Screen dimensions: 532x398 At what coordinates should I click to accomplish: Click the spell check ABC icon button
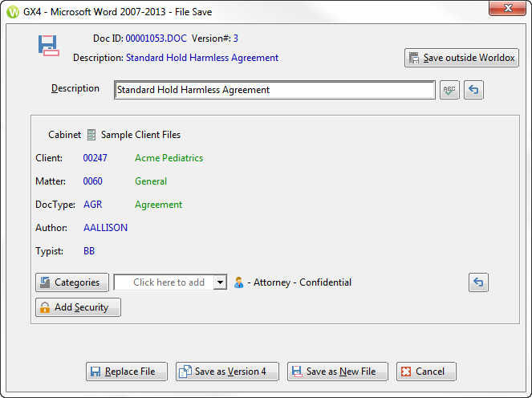coord(449,90)
